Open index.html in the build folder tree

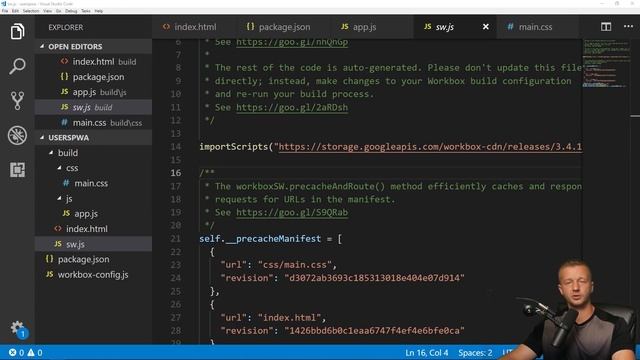[x=93, y=229]
